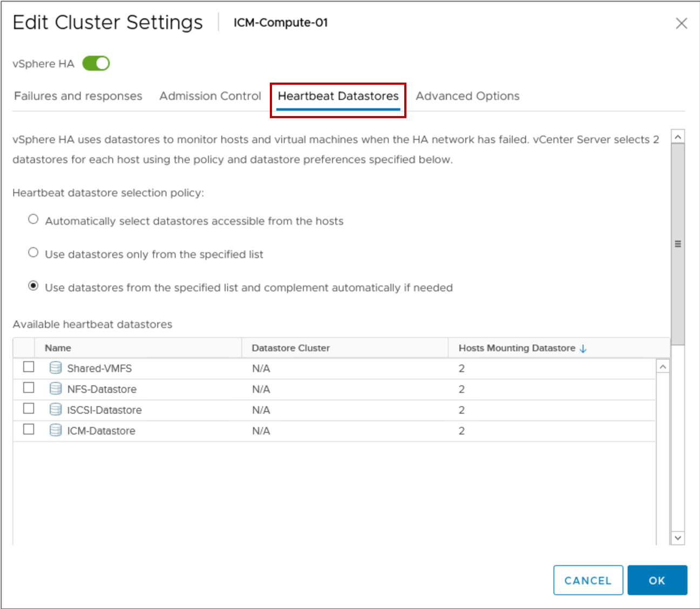Click N/A in the ICM-Datastore row

click(x=261, y=430)
